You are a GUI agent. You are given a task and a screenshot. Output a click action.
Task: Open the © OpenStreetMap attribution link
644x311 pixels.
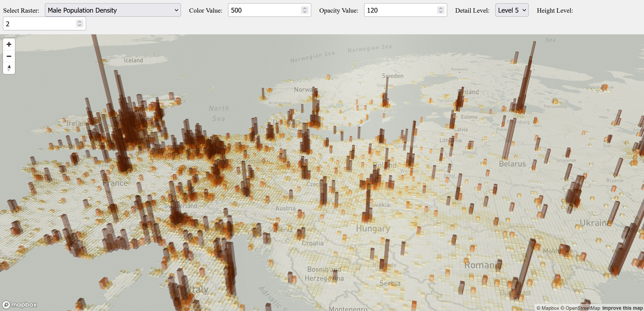[x=580, y=308]
